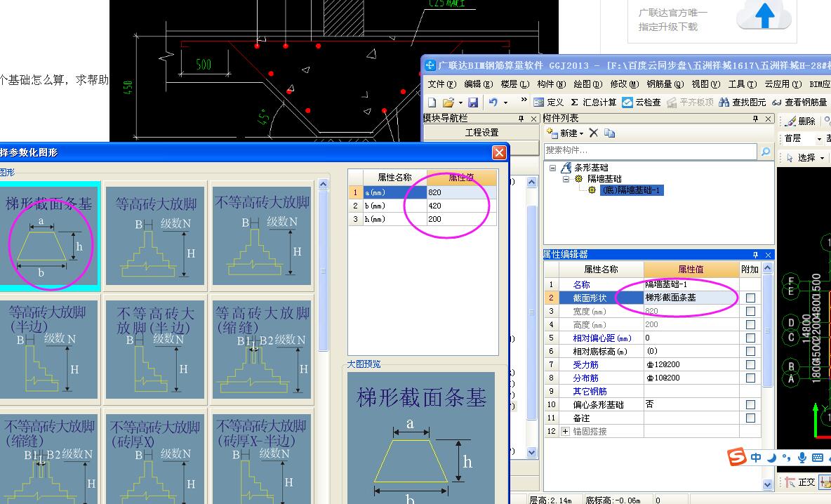This screenshot has height=504, width=831.
Task: Tick 附加 checkbox for 相对底标高 row
Action: (750, 352)
